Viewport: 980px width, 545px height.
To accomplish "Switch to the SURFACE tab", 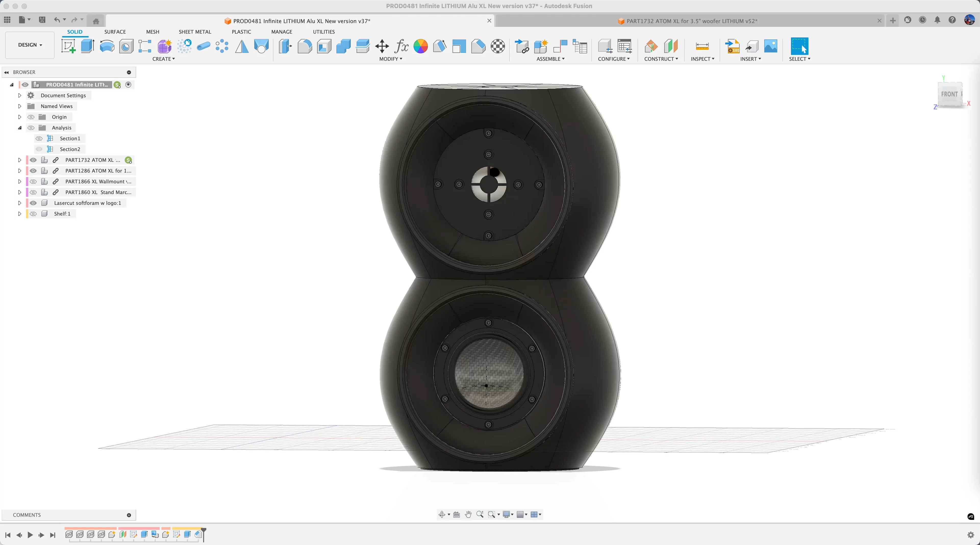I will 115,32.
